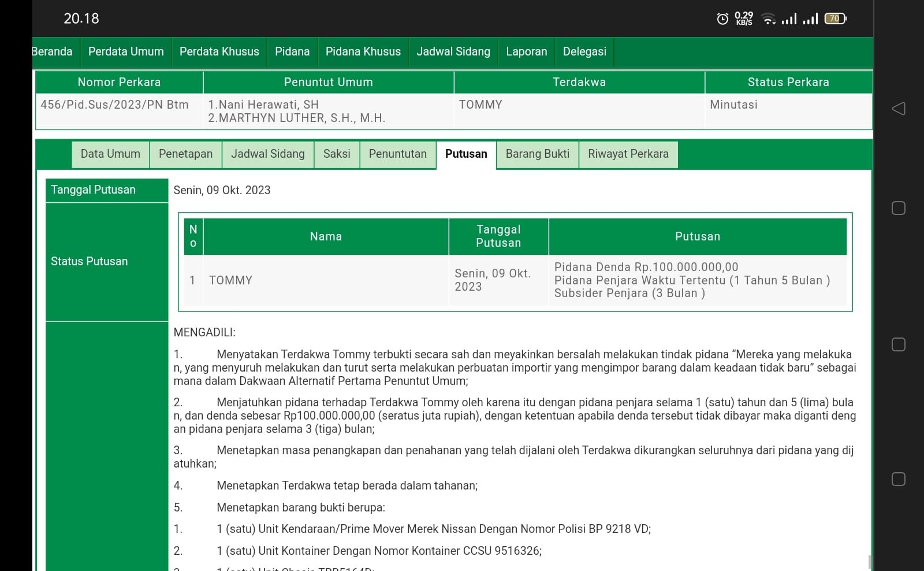Open the Perdata Khusus menu
924x571 pixels.
[x=219, y=51]
